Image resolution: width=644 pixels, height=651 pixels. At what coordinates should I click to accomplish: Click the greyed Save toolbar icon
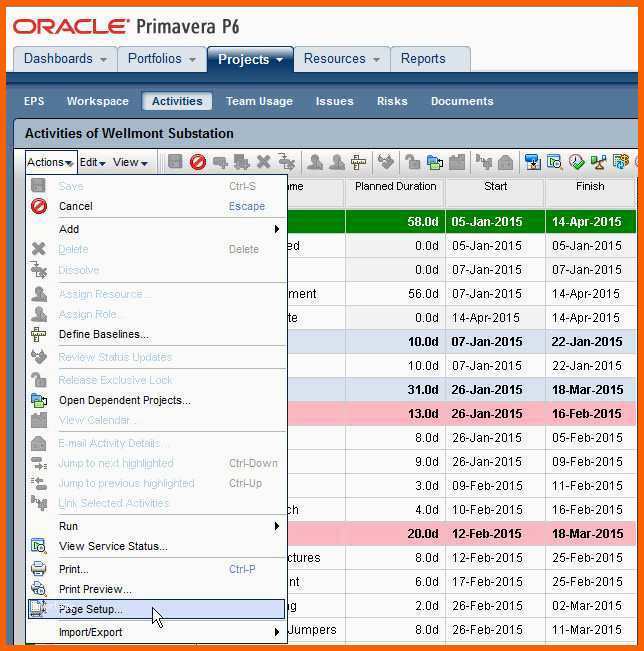click(x=175, y=162)
